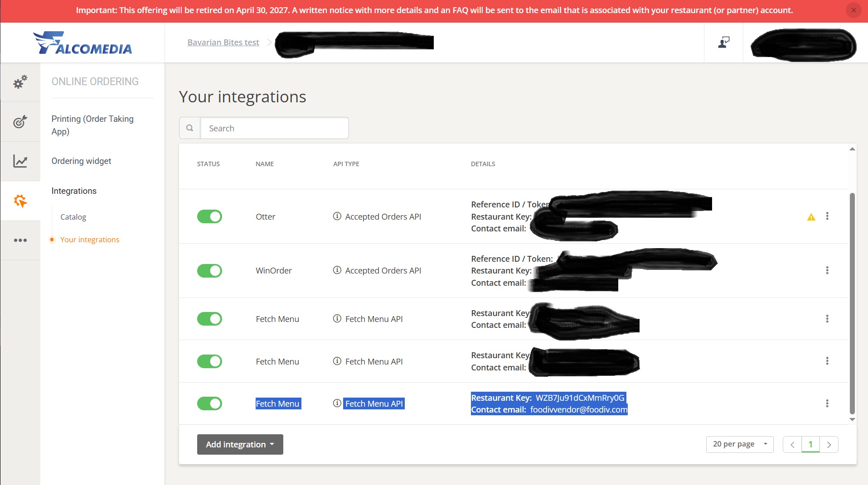Viewport: 868px width, 485px height.
Task: Focus the integrations Search field
Action: [274, 128]
